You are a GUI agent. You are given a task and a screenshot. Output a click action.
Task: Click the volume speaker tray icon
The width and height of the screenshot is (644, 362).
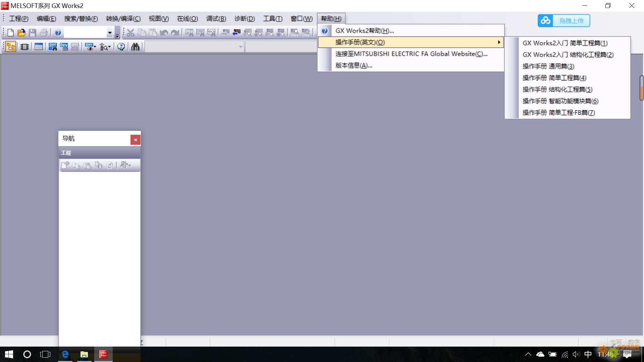[576, 354]
